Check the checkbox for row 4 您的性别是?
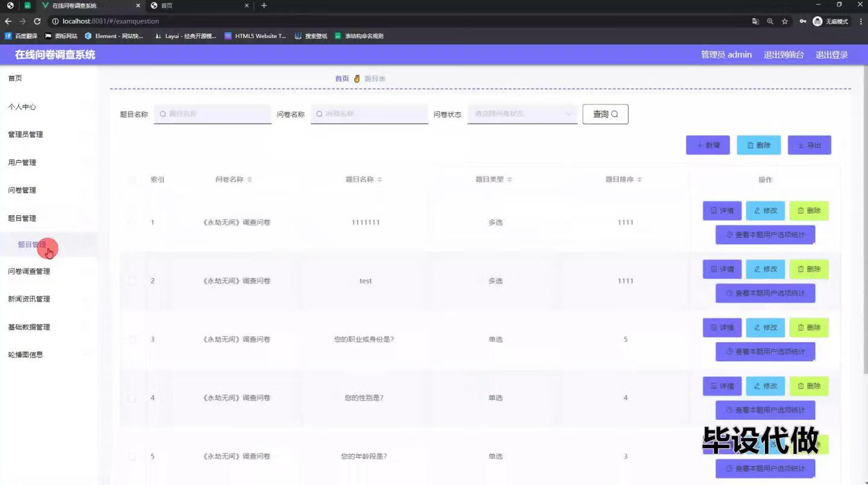The height and width of the screenshot is (485, 868). [x=133, y=398]
